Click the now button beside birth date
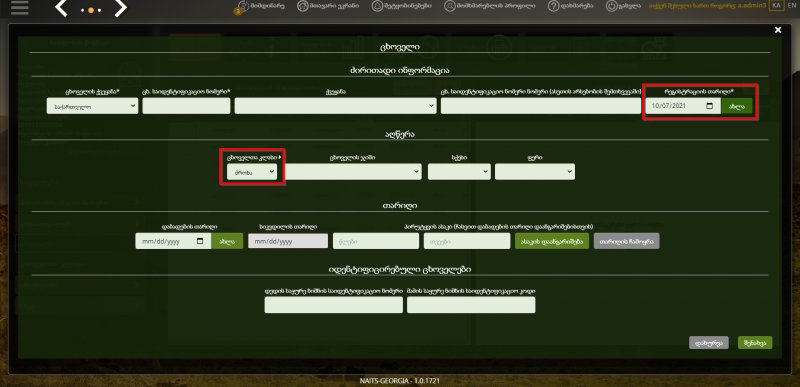Viewport: 800px width, 387px height. pos(227,241)
